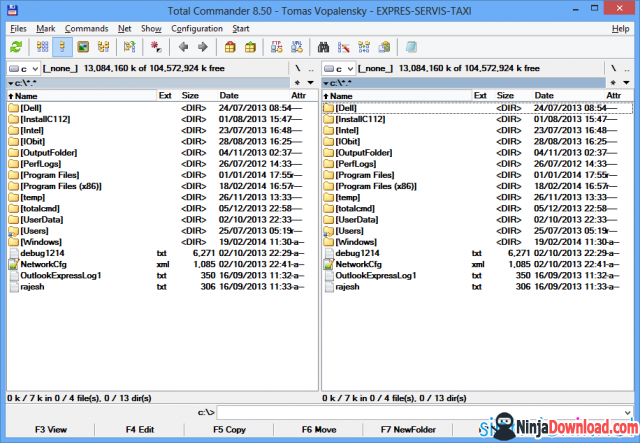
Task: Select [UserData] folder in left panel
Action: (162, 220)
